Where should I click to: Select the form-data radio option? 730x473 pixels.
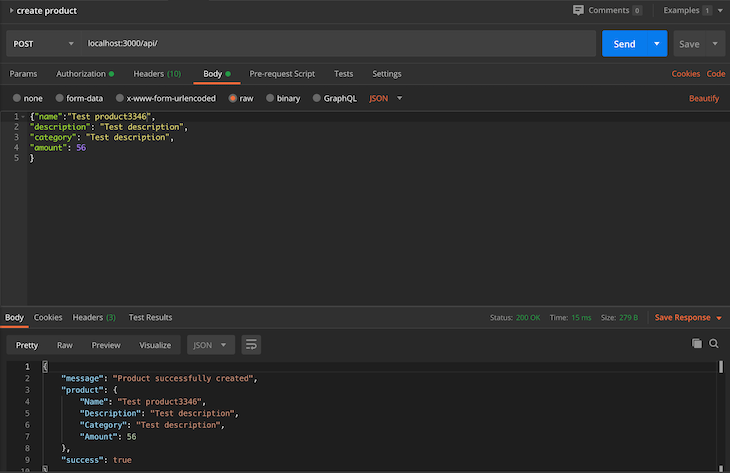(x=60, y=98)
